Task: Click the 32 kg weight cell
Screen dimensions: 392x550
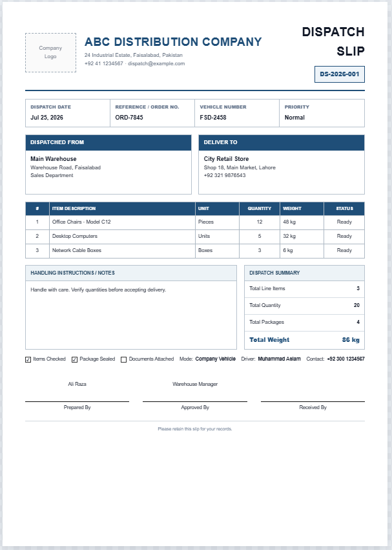Action: [x=302, y=237]
